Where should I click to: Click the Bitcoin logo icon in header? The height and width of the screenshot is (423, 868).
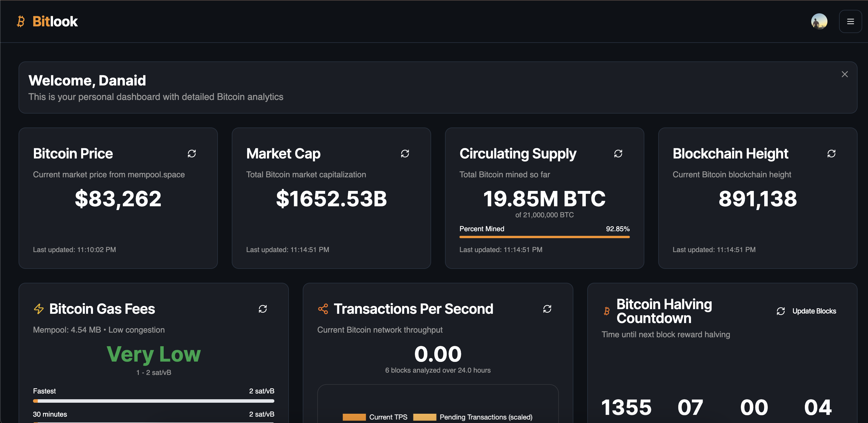[x=21, y=21]
